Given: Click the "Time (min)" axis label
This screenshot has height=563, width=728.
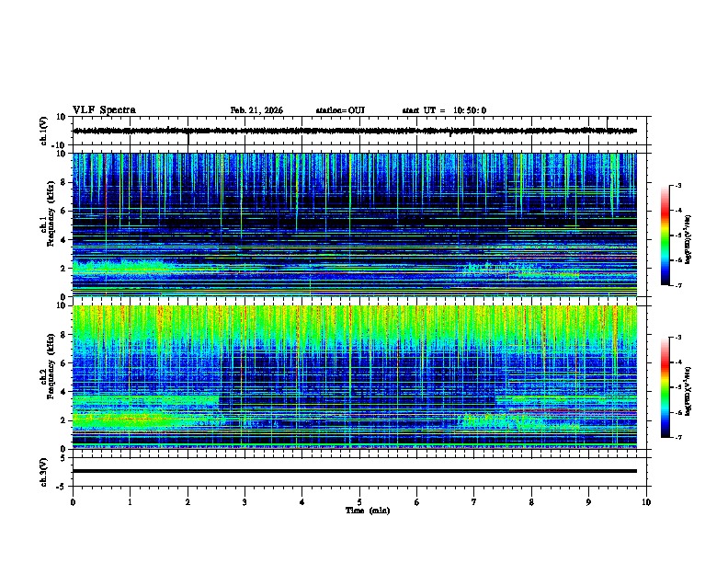Looking at the screenshot, I should [368, 511].
